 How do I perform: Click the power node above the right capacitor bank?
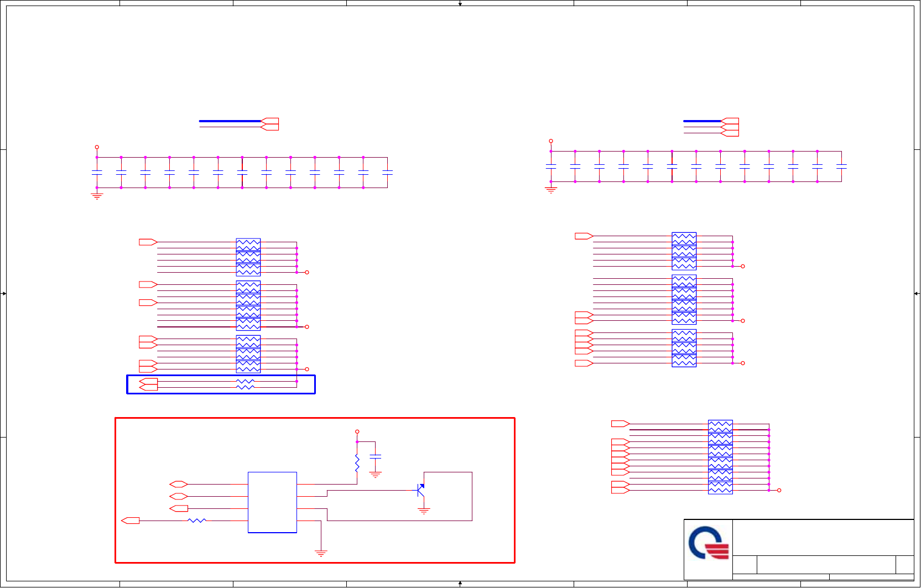click(551, 141)
